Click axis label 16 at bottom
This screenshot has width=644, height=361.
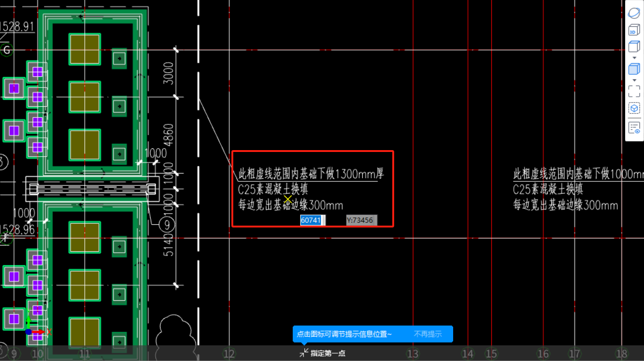click(x=544, y=354)
